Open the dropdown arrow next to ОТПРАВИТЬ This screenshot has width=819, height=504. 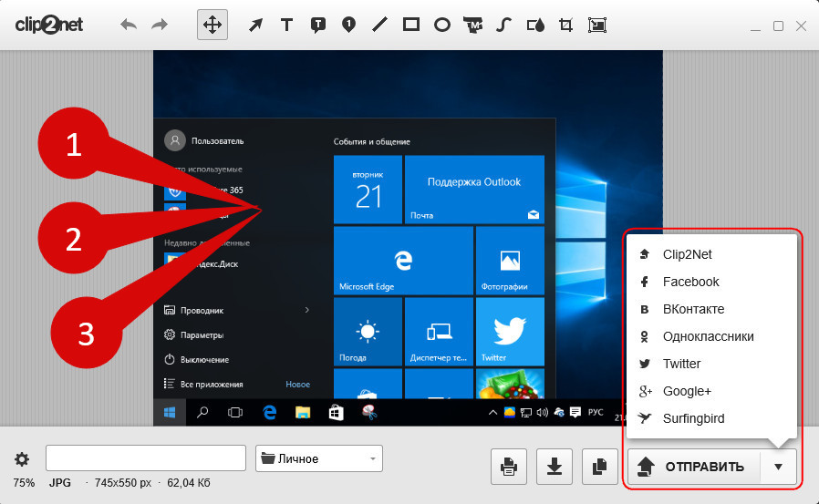coord(778,467)
